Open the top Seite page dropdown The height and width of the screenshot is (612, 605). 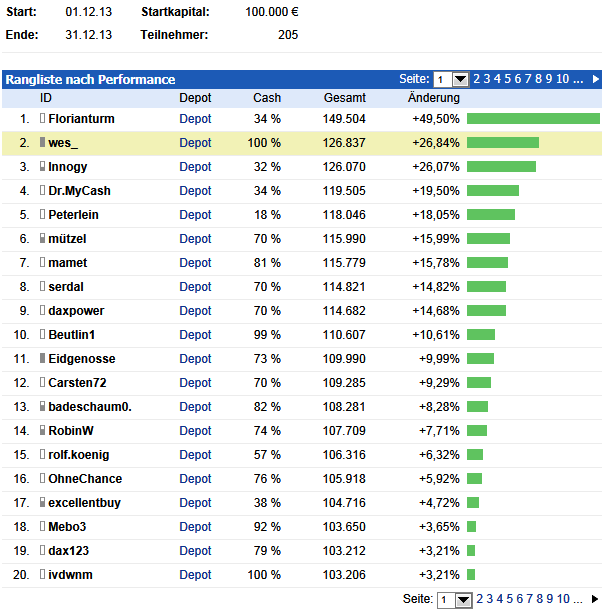(461, 79)
